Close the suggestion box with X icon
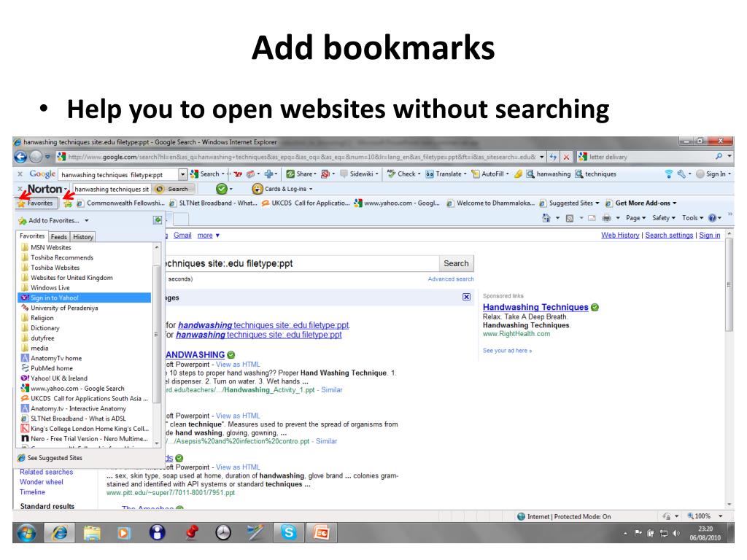Viewport: 747px width, 560px height. point(466,297)
